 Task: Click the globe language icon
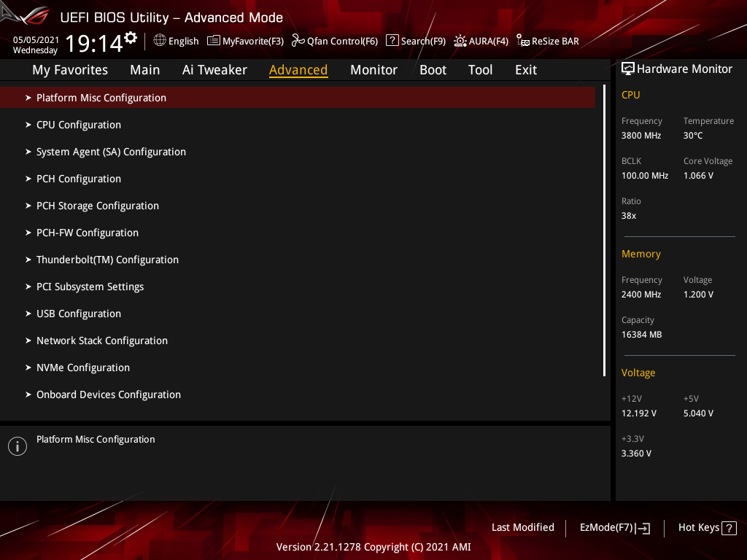[x=160, y=41]
